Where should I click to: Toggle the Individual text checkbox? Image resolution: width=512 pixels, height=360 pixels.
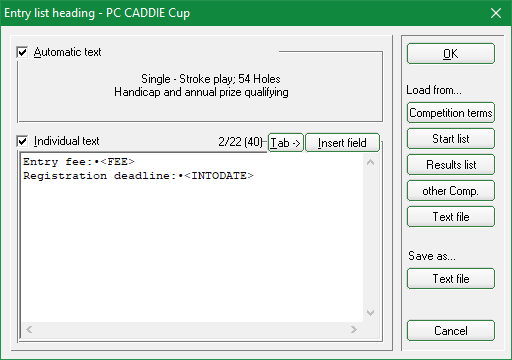pos(22,141)
